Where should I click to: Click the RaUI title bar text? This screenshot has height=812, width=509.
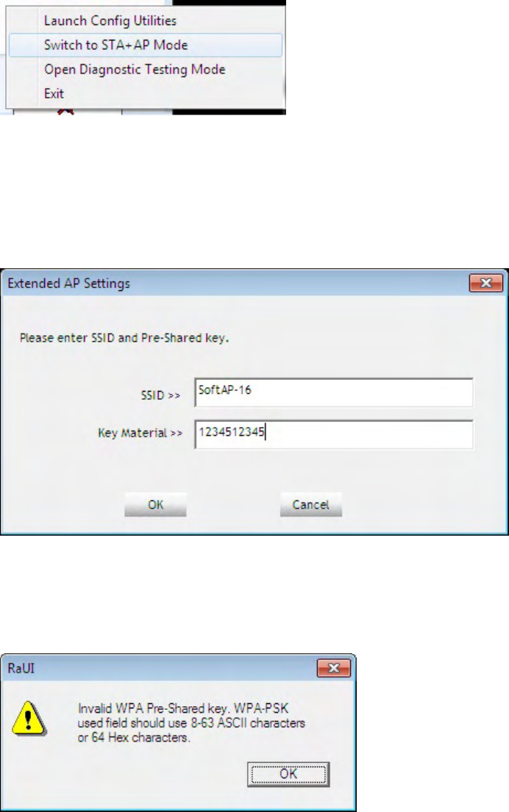(x=21, y=669)
